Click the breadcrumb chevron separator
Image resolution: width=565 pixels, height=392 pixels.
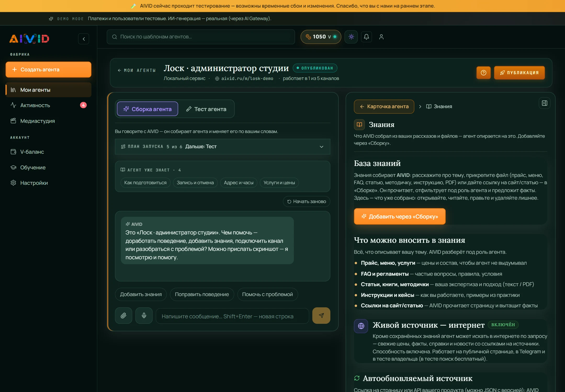[420, 107]
